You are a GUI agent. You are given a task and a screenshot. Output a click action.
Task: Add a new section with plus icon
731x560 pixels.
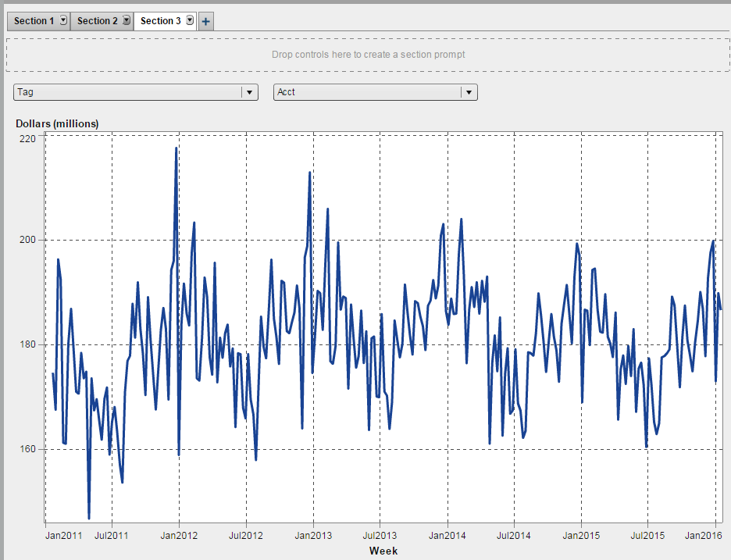pyautogui.click(x=206, y=22)
